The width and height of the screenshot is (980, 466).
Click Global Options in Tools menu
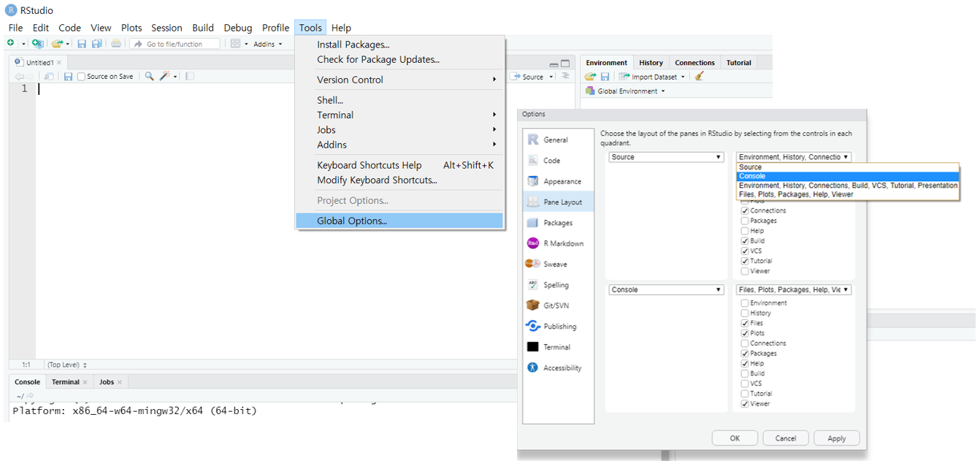coord(399,221)
